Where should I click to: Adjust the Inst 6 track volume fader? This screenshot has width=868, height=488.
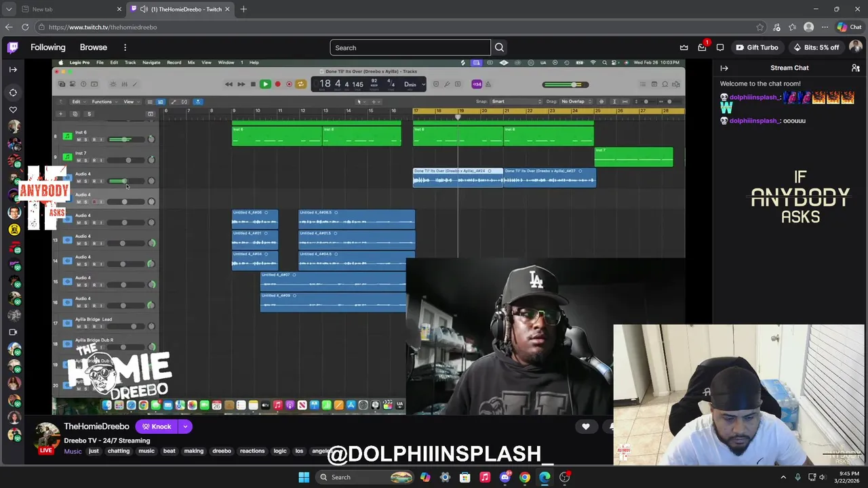(x=125, y=140)
